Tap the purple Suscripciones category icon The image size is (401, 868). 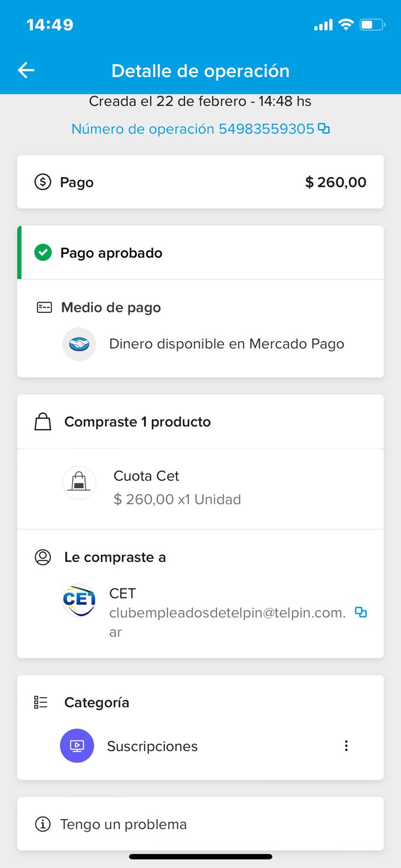point(77,746)
